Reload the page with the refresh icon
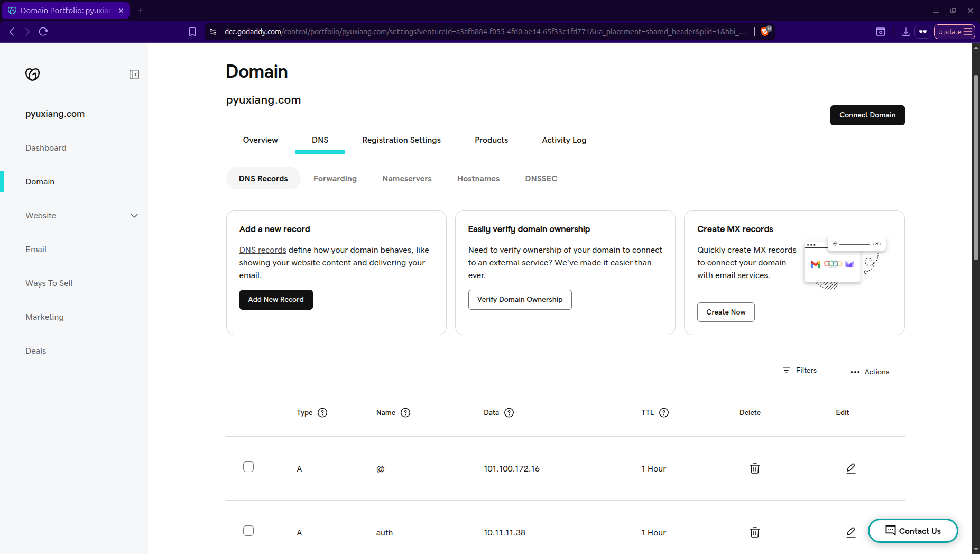 click(43, 32)
